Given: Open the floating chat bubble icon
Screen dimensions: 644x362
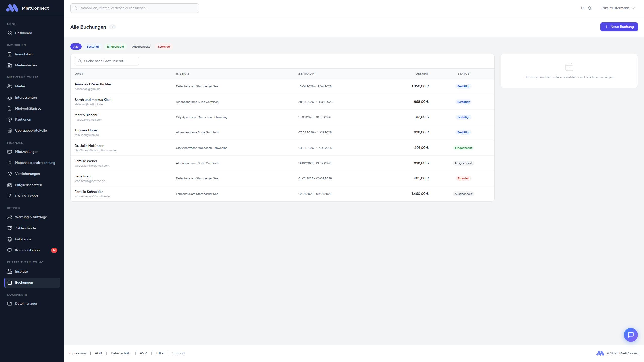Looking at the screenshot, I should (x=631, y=335).
